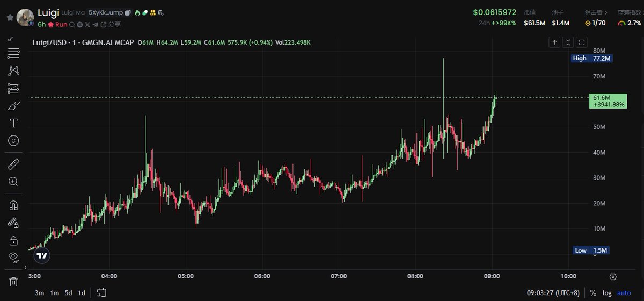
Task: Toggle lock all drawing tools
Action: (x=13, y=240)
